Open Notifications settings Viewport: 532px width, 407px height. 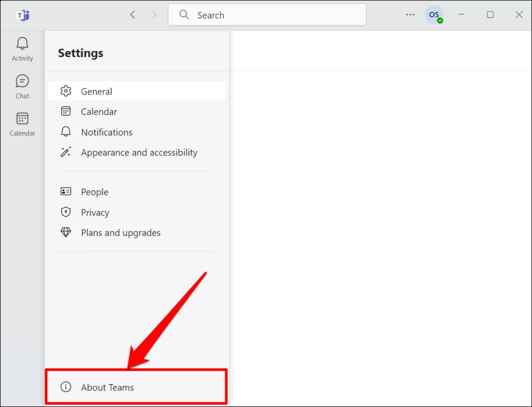pos(107,132)
